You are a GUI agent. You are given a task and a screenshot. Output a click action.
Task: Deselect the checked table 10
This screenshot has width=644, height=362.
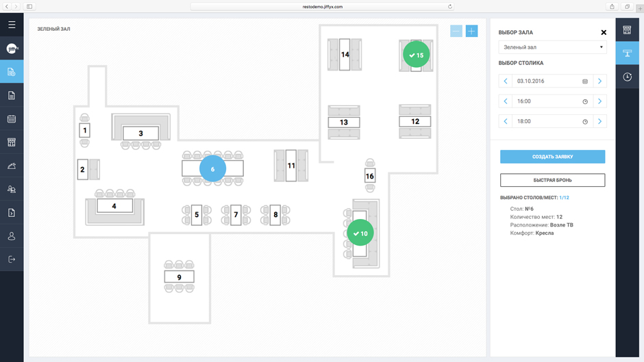click(360, 233)
